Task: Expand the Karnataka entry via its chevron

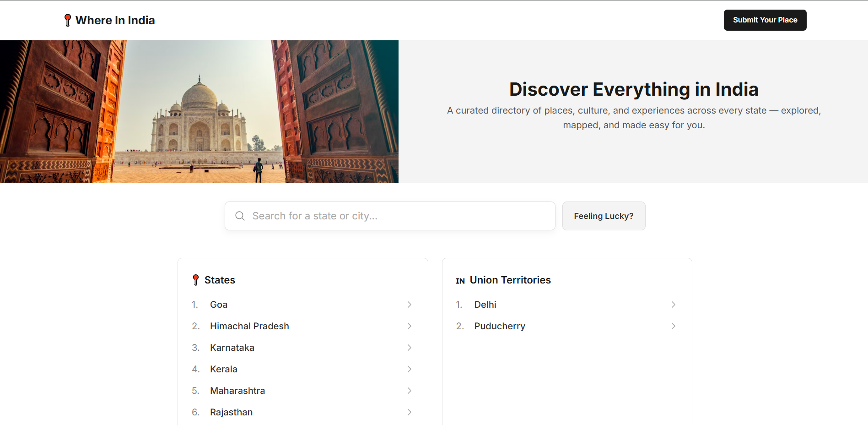Action: click(409, 347)
